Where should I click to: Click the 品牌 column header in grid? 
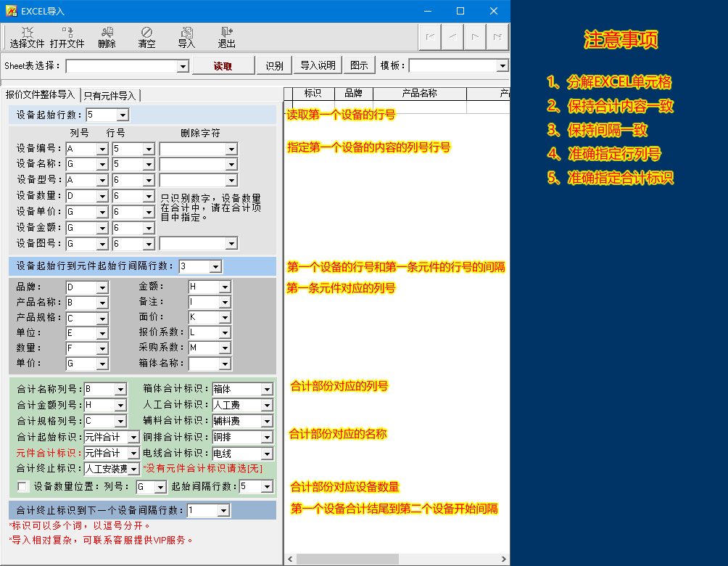(354, 94)
